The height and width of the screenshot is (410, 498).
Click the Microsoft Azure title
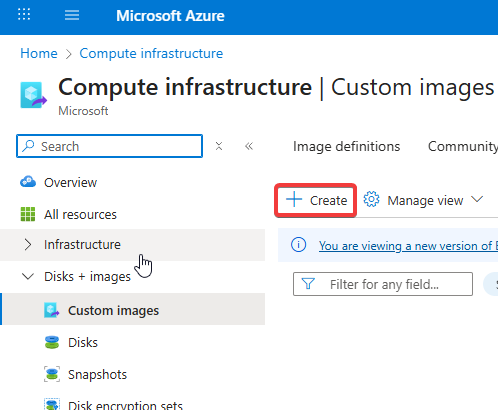pyautogui.click(x=170, y=16)
